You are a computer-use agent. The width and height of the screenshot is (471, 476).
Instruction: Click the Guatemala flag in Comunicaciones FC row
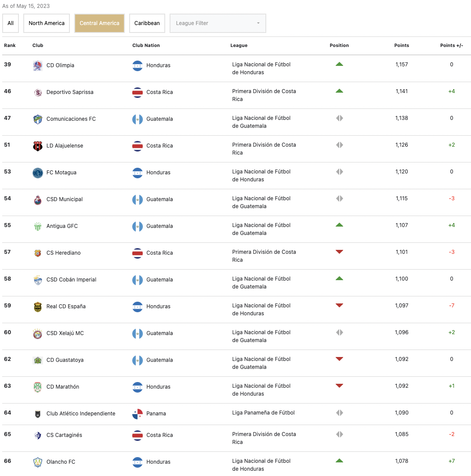[x=138, y=119]
